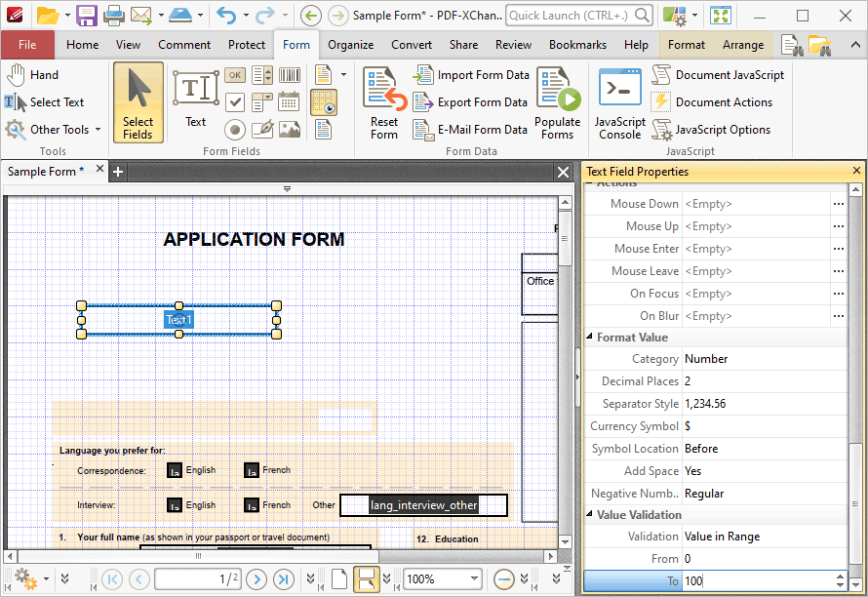Select the check box field tool
The width and height of the screenshot is (868, 597).
point(235,101)
